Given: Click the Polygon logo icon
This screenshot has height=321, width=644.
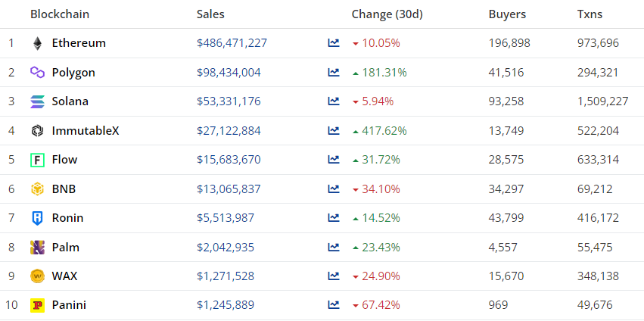Looking at the screenshot, I should pos(37,73).
